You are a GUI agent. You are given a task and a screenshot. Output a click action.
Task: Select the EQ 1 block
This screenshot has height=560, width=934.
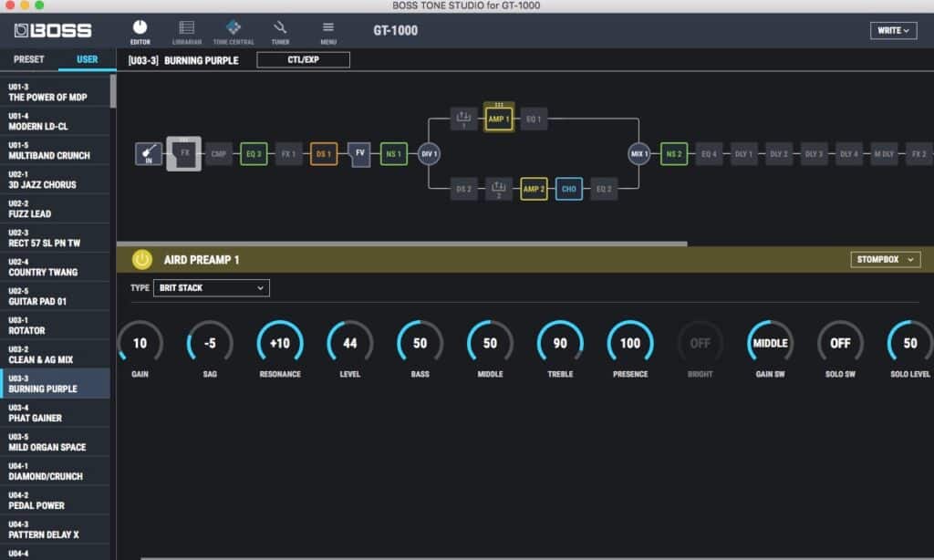[534, 119]
